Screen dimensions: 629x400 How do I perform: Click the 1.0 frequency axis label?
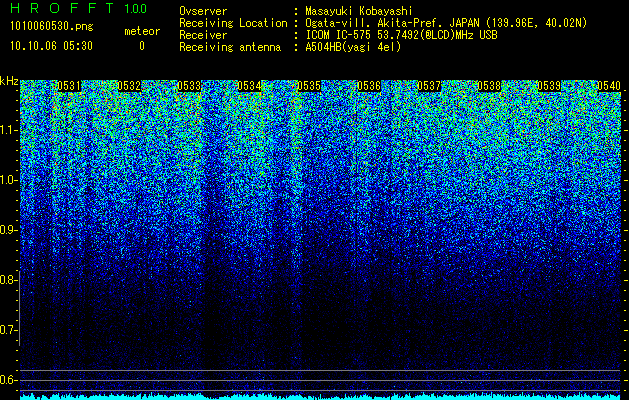click(x=9, y=180)
